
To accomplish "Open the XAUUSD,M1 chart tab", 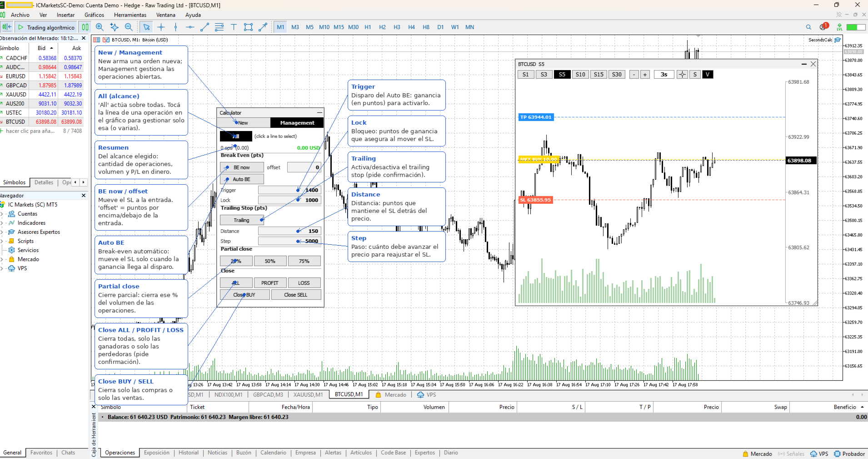I will pos(308,394).
